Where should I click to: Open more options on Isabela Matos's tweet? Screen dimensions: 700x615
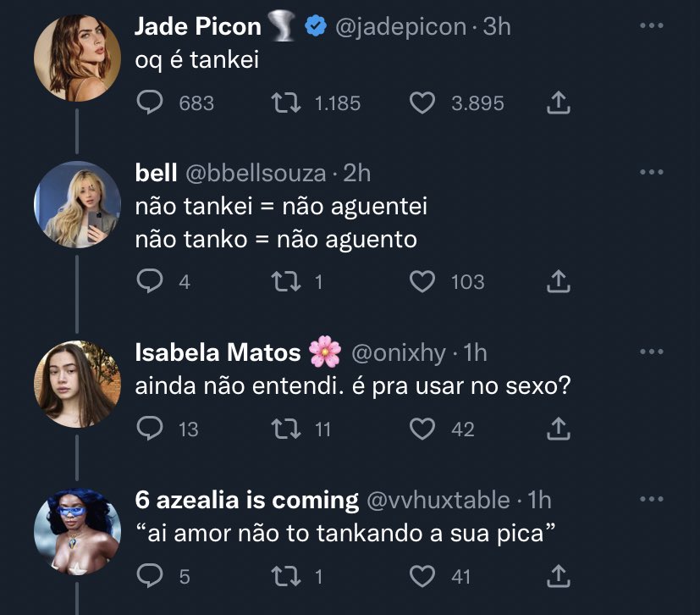pos(652,352)
